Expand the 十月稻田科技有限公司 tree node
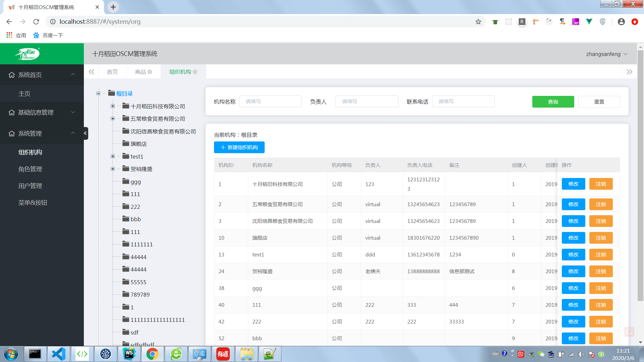 pyautogui.click(x=113, y=106)
